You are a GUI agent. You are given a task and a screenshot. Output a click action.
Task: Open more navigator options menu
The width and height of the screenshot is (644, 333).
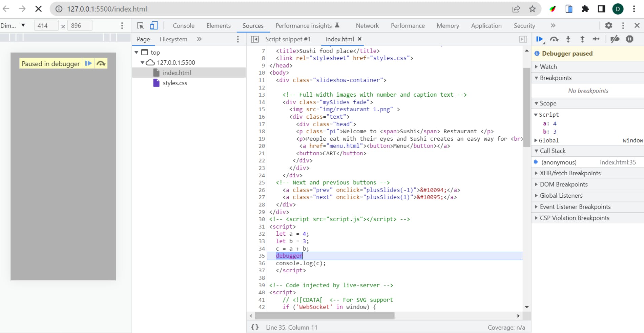238,39
